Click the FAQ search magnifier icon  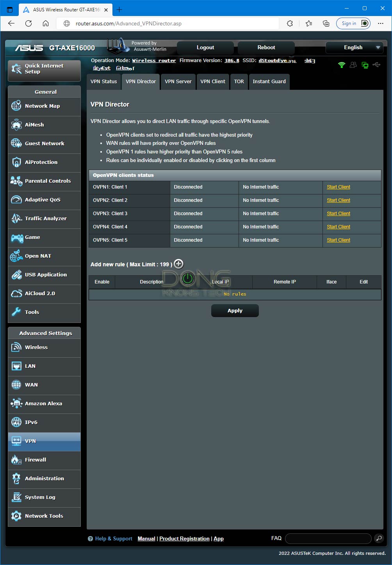(379, 538)
